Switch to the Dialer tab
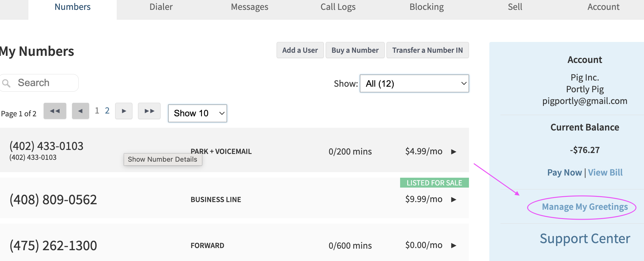 [161, 7]
